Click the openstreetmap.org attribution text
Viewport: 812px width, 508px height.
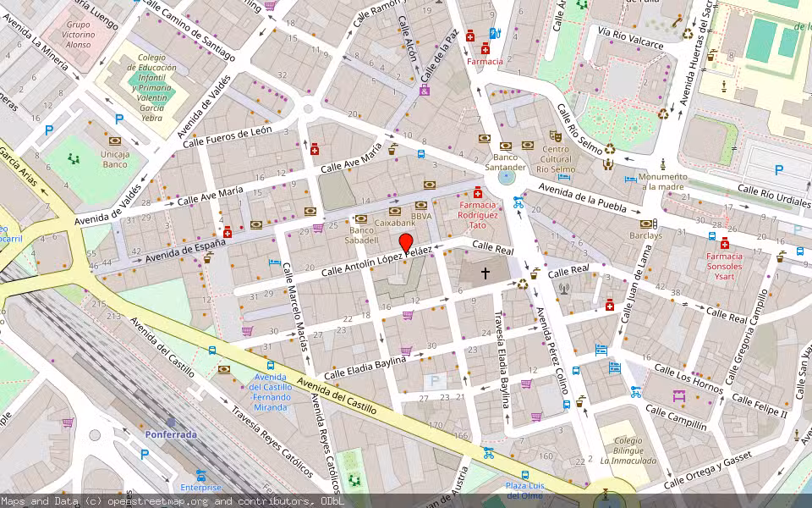tap(160, 501)
